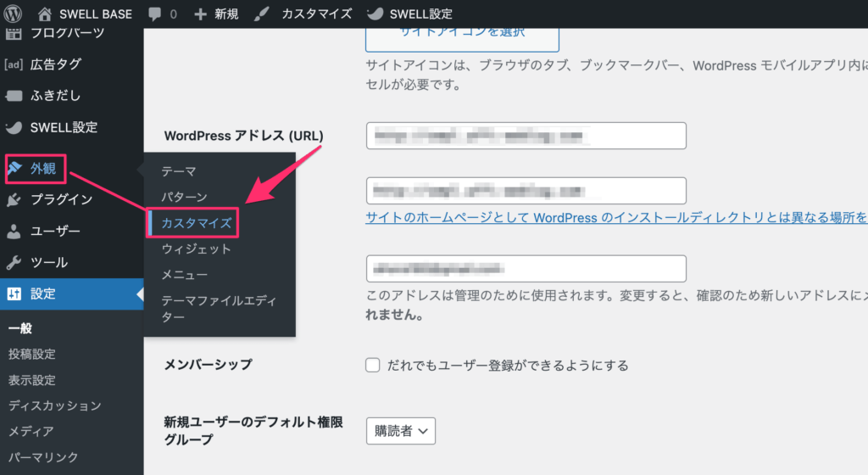Viewport: 868px width, 475px height.
Task: Go to 表示設定 submenu
Action: point(31,380)
